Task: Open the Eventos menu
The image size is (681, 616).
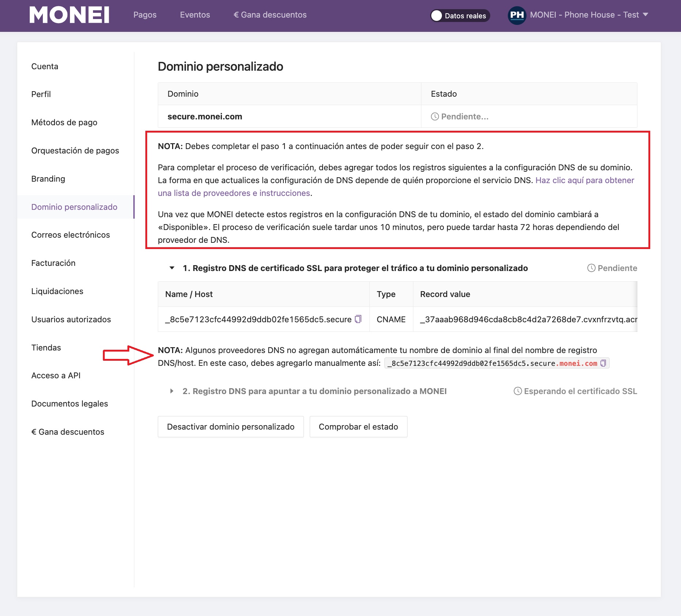Action: [195, 15]
